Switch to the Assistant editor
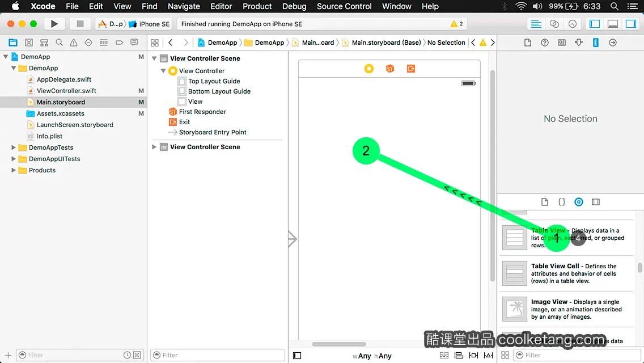 tap(554, 24)
